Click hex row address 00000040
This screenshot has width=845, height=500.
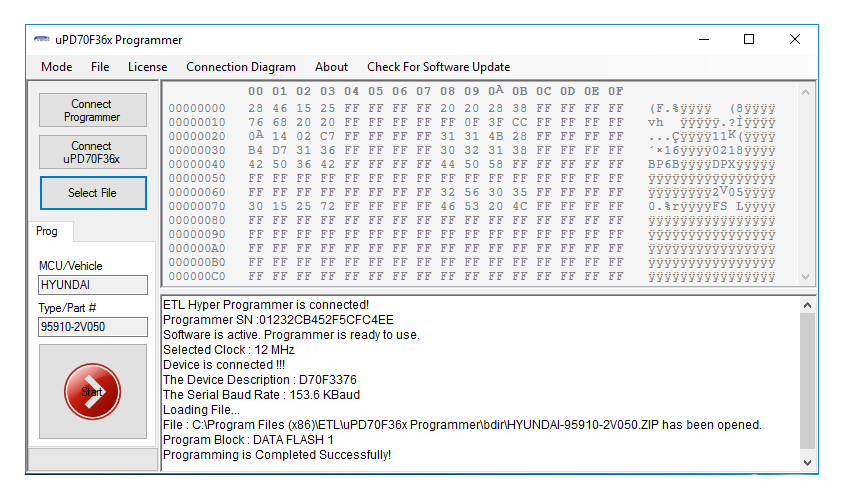point(197,164)
